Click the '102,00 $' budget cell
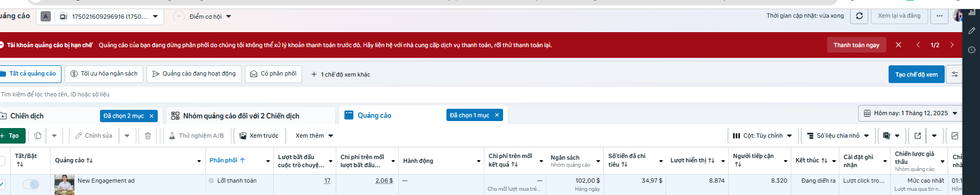This screenshot has height=195, width=980. (x=588, y=181)
